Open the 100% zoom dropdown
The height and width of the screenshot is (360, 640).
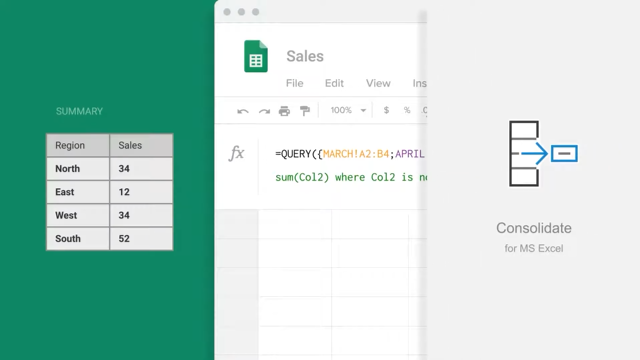point(348,110)
